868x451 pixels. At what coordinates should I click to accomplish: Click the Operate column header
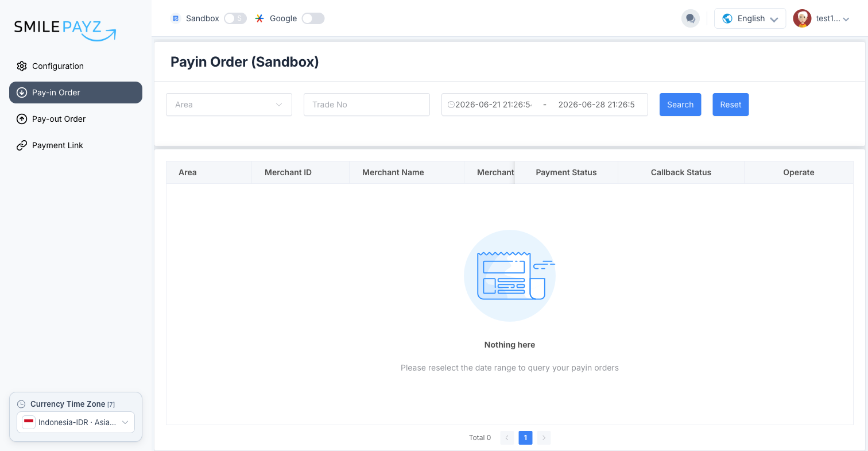click(x=799, y=172)
